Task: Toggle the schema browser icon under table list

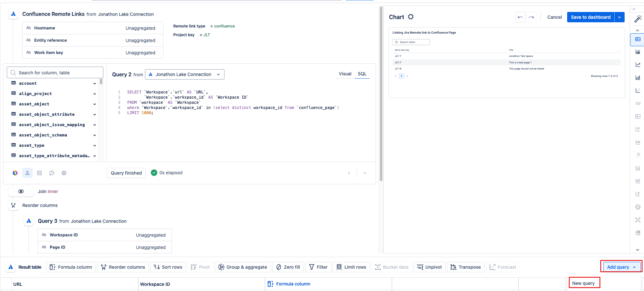Action: pyautogui.click(x=27, y=173)
